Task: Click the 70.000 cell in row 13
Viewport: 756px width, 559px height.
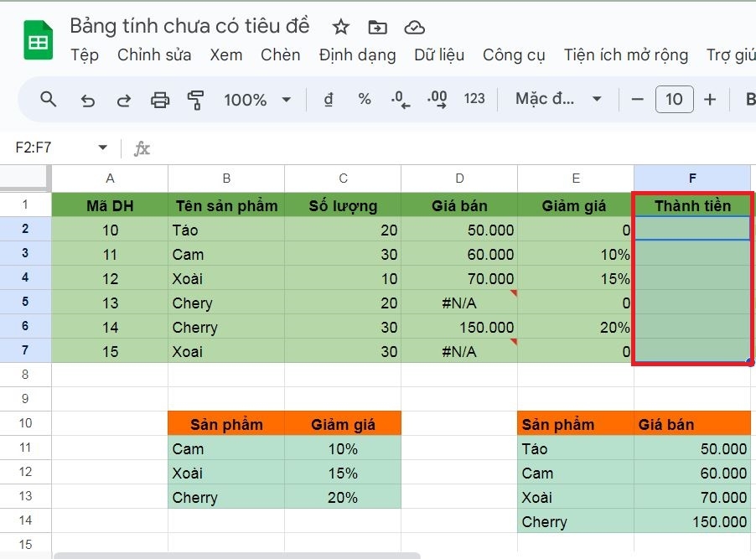Action: [x=692, y=497]
